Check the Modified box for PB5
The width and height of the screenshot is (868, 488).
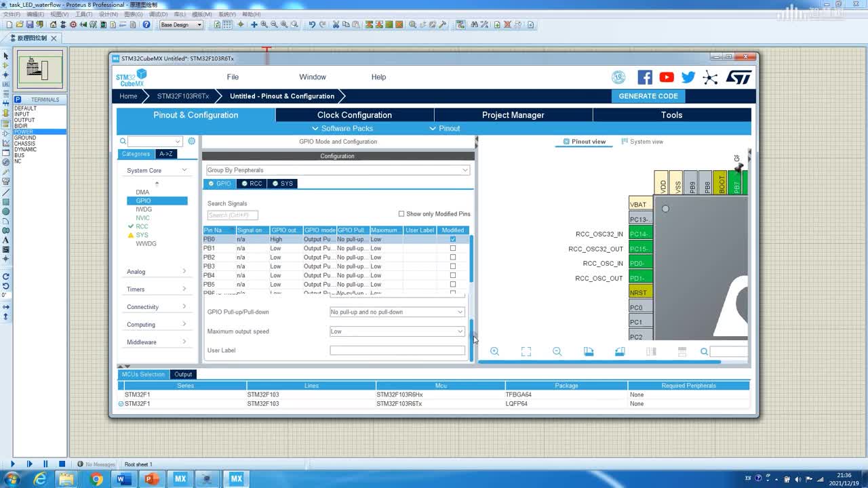point(453,284)
